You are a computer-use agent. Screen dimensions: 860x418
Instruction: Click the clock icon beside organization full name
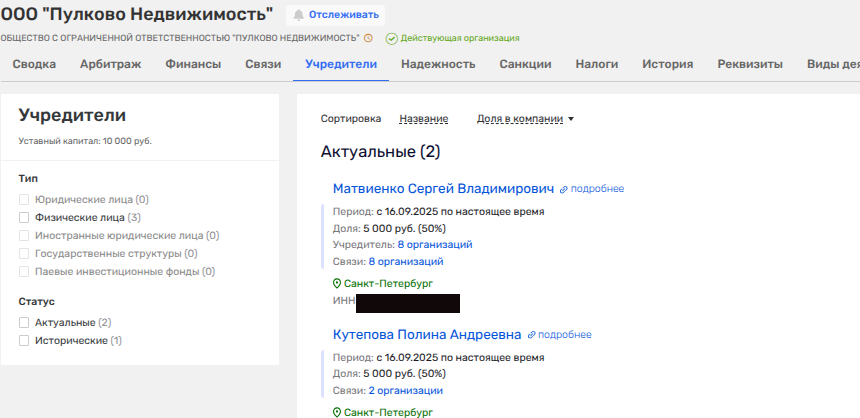tap(368, 38)
